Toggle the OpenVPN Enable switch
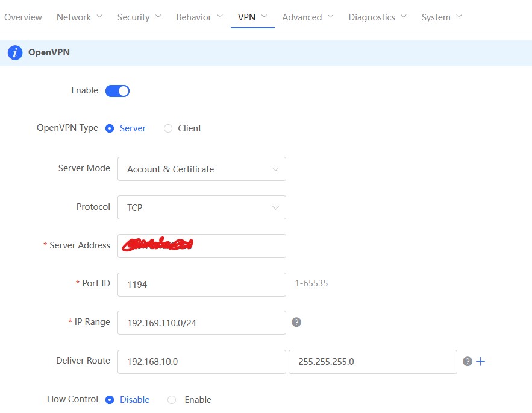 click(x=117, y=91)
